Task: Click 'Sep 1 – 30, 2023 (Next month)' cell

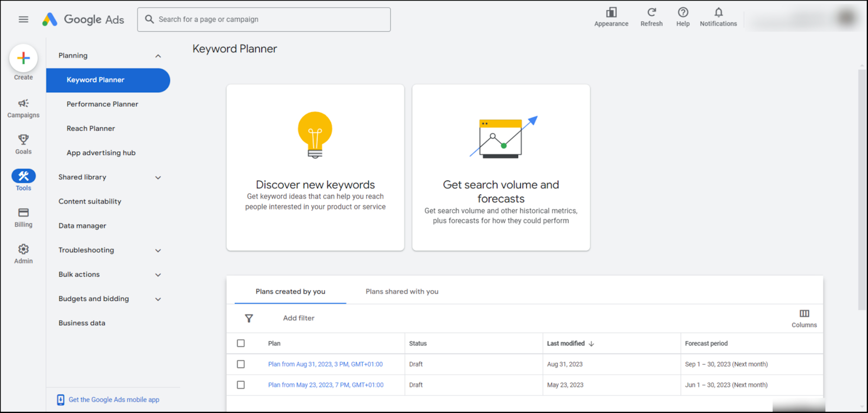Action: pos(726,364)
